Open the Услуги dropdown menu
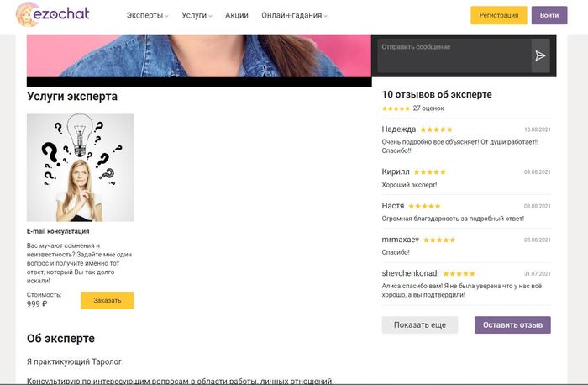The height and width of the screenshot is (385, 588). pos(197,16)
